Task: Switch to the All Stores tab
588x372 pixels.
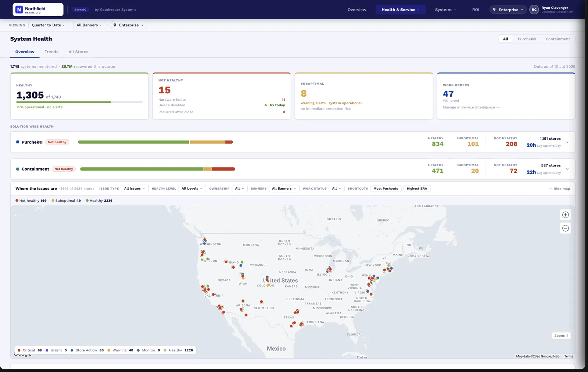Action: 78,52
